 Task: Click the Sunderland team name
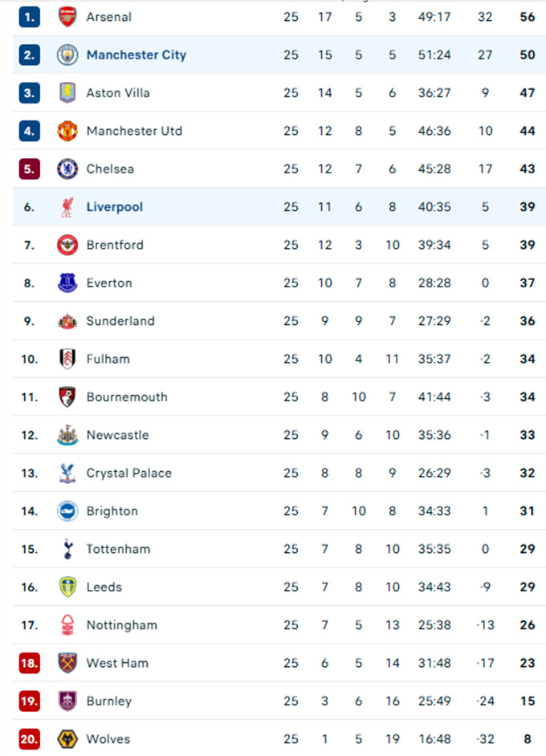click(120, 321)
